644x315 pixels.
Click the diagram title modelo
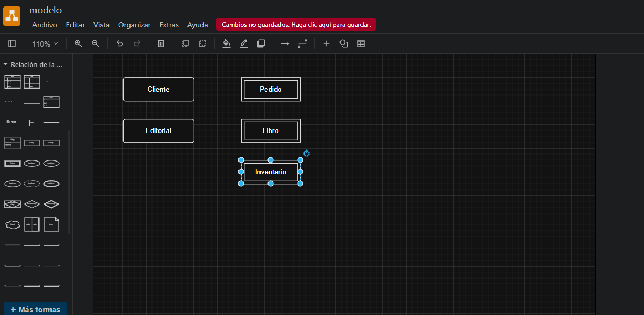click(x=46, y=10)
